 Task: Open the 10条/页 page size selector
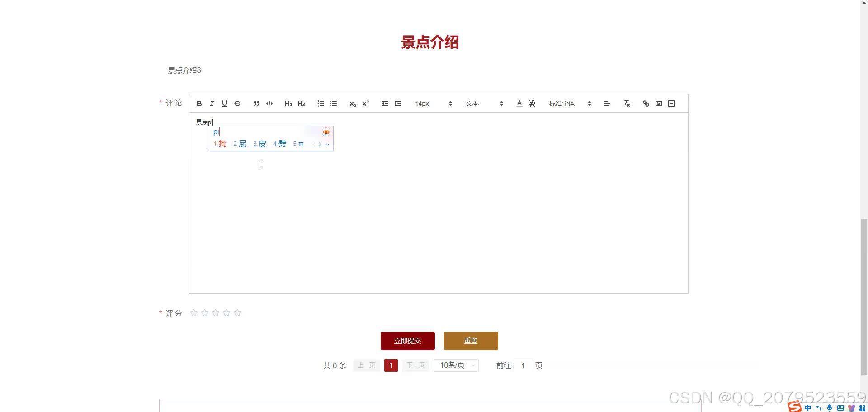[456, 365]
